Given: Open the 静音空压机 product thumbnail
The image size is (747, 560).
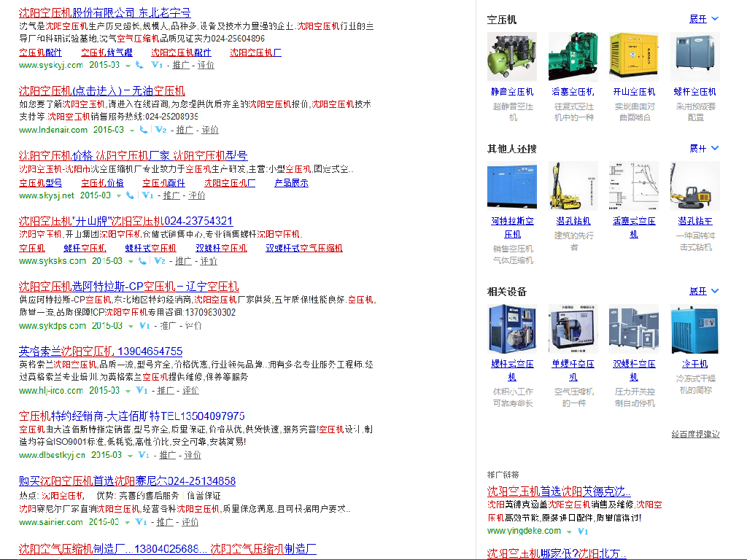Looking at the screenshot, I should pyautogui.click(x=512, y=57).
